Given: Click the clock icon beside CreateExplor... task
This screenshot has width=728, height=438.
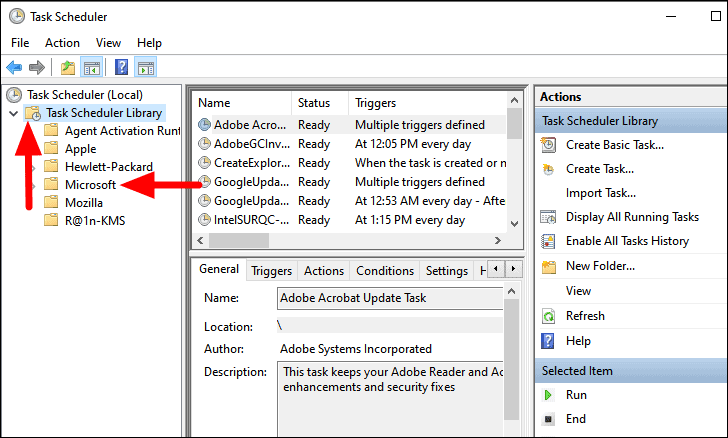Looking at the screenshot, I should coord(204,163).
